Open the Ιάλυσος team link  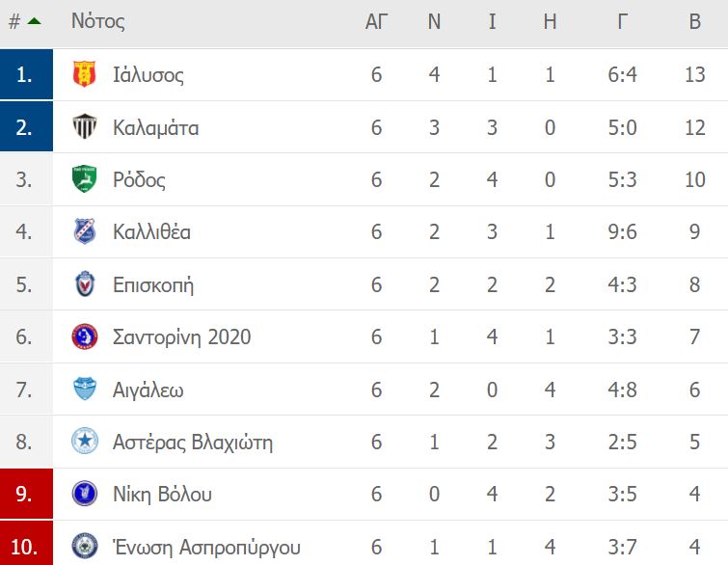[148, 75]
